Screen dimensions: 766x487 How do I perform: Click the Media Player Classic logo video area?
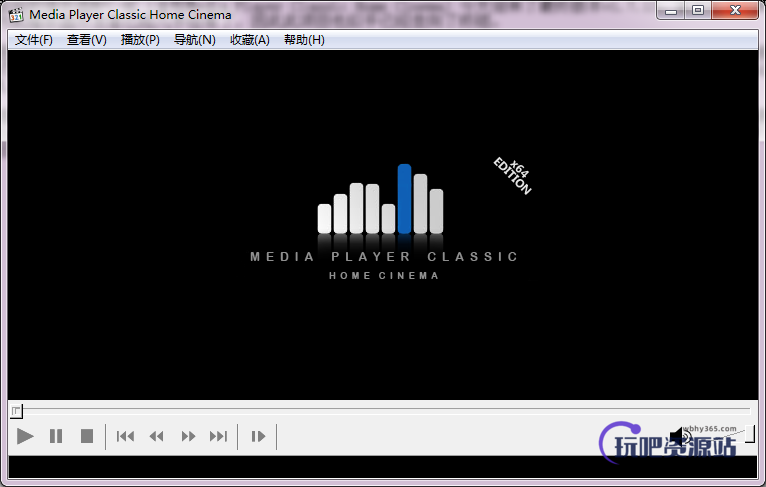(383, 225)
